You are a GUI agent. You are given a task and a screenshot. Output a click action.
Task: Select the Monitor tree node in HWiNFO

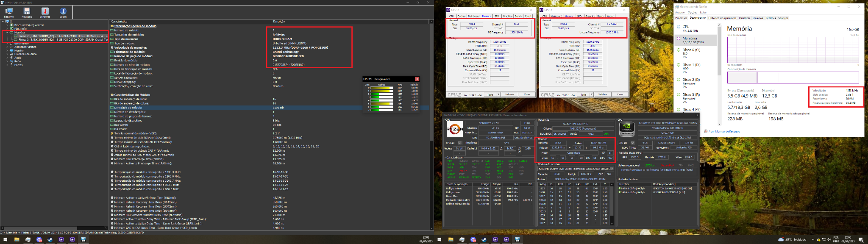click(x=19, y=51)
